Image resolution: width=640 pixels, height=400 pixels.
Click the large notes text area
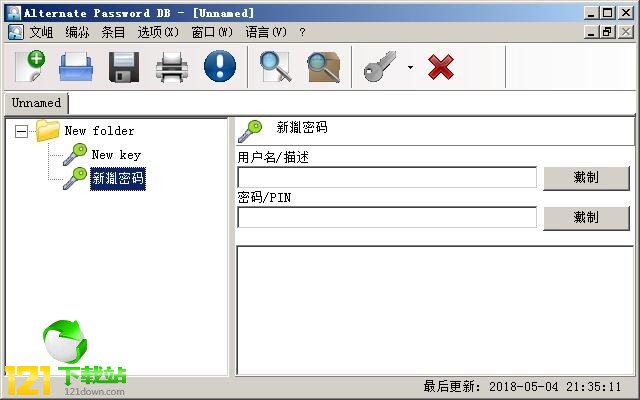click(x=435, y=310)
